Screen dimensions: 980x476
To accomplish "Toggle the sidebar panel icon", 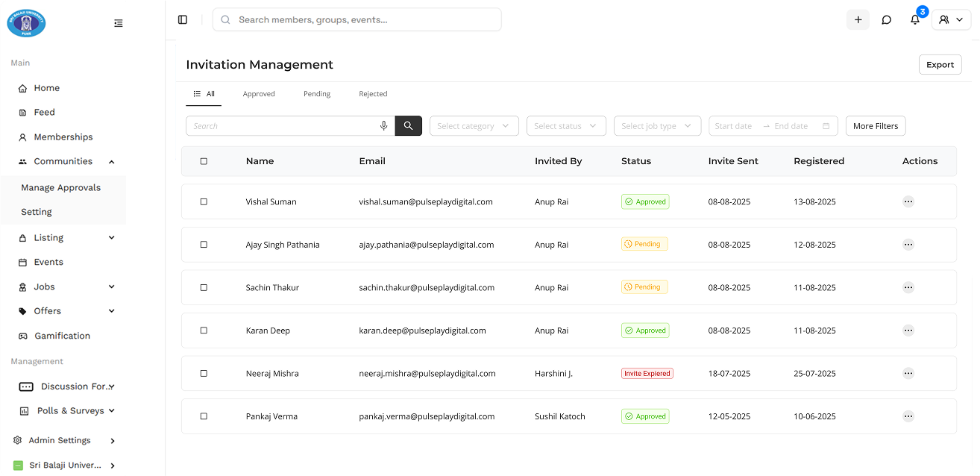I will point(183,20).
